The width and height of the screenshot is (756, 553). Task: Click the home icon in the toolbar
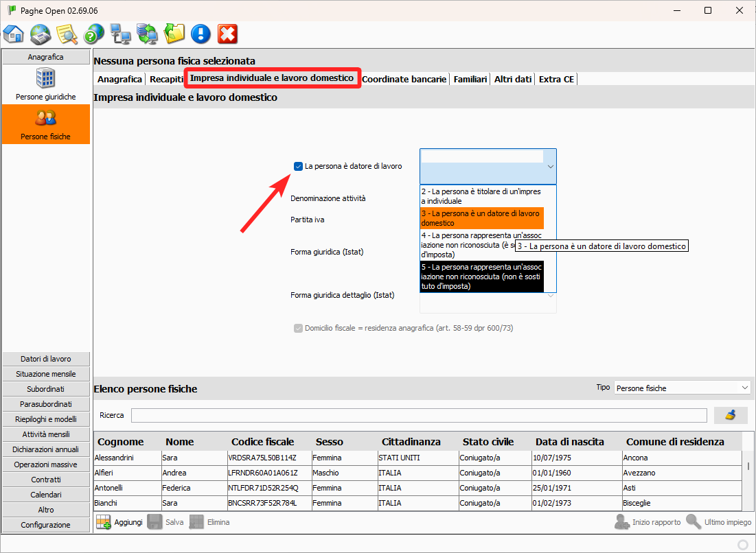(14, 33)
